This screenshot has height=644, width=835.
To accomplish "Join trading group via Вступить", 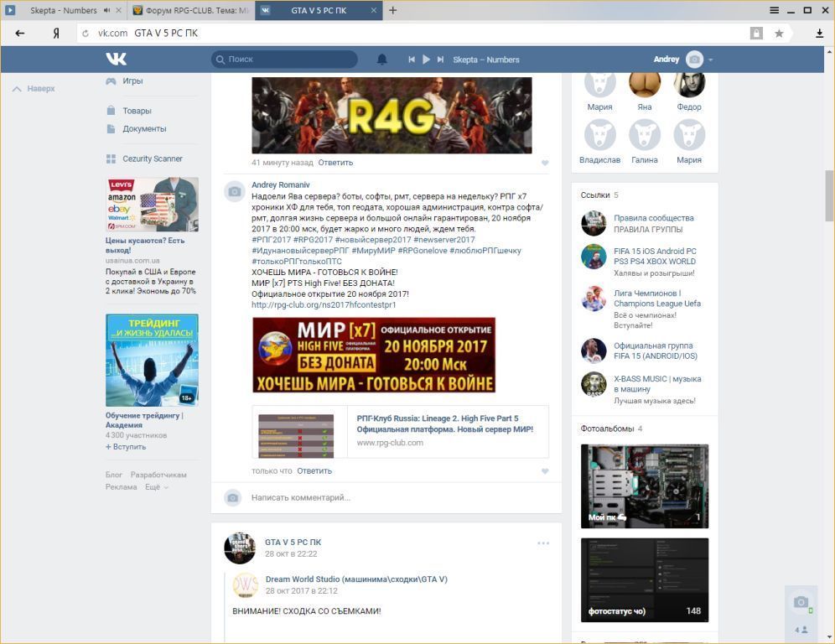I will coord(126,447).
